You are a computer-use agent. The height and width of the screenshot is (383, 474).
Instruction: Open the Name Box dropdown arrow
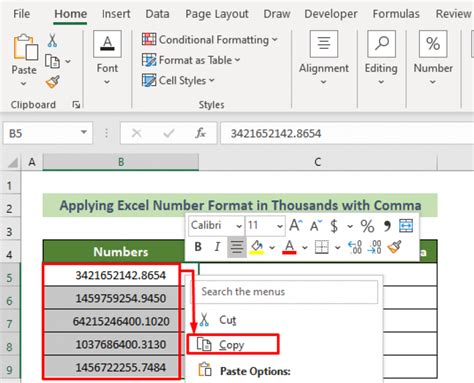(84, 133)
